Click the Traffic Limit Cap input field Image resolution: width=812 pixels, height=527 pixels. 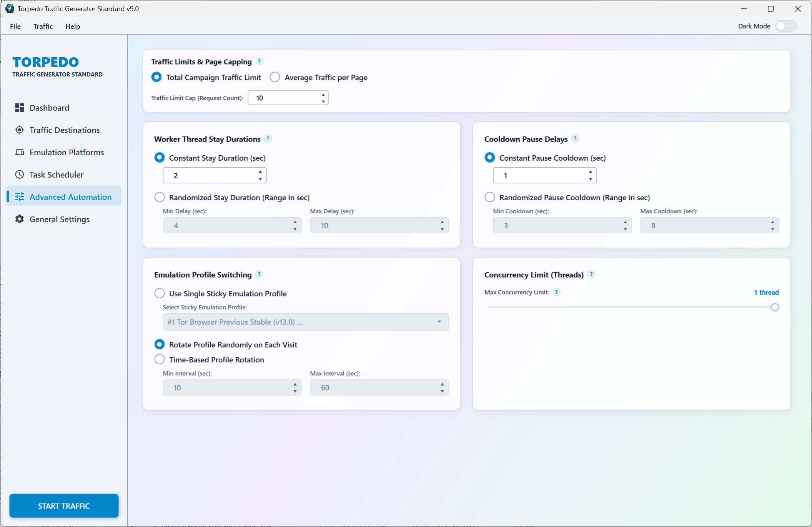(288, 98)
